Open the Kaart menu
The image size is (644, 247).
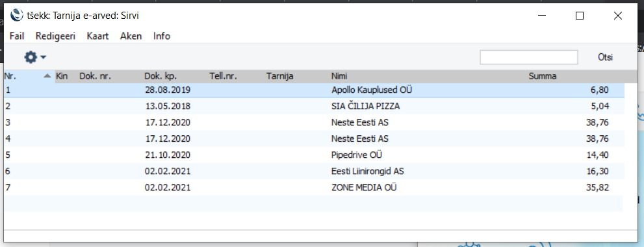97,36
